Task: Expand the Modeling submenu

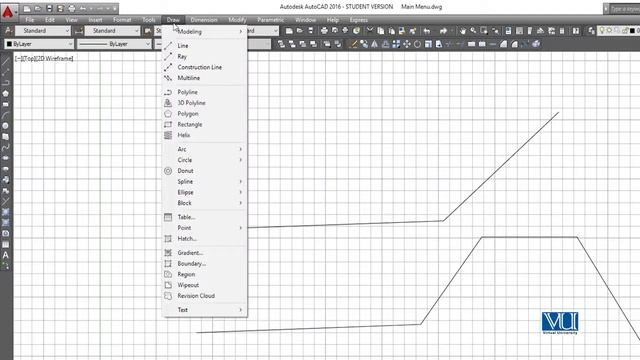Action: pos(204,31)
